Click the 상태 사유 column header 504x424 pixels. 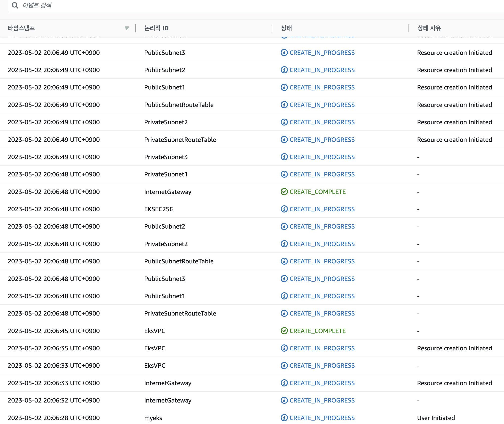click(429, 28)
